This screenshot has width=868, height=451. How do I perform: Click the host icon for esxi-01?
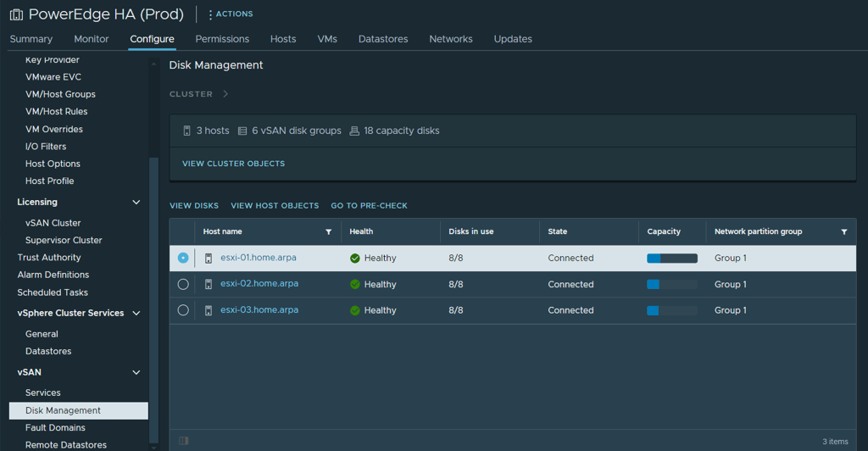209,259
